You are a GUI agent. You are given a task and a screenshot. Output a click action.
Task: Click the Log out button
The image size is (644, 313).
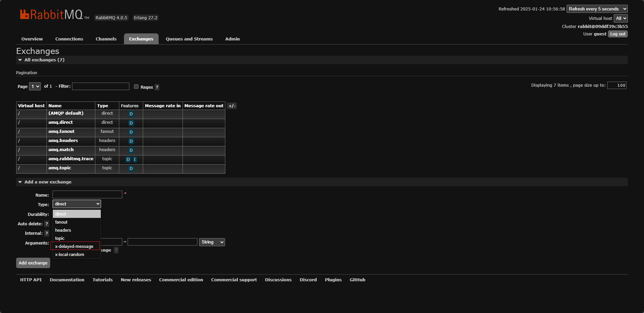coord(618,34)
